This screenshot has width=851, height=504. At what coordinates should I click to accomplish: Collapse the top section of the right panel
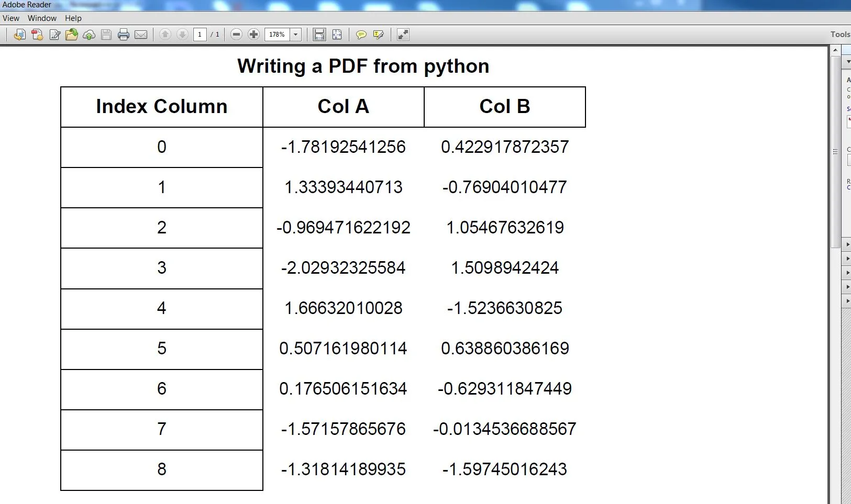[848, 62]
